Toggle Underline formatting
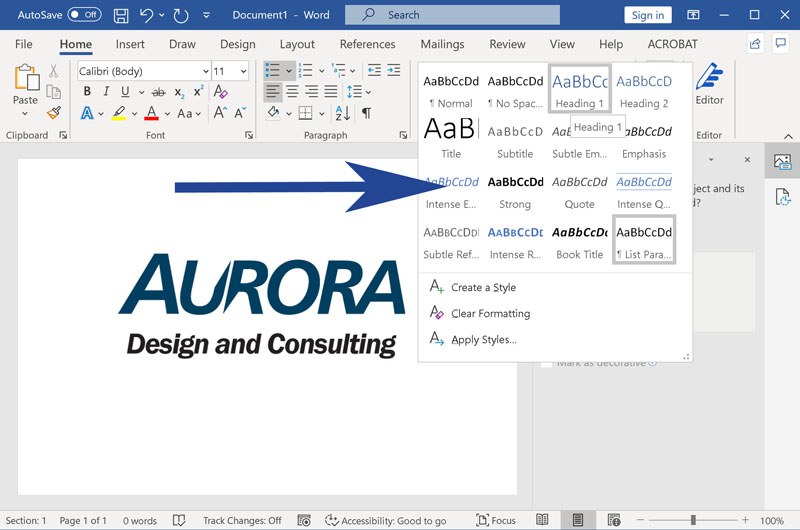Image resolution: width=800 pixels, height=530 pixels. pyautogui.click(x=125, y=91)
